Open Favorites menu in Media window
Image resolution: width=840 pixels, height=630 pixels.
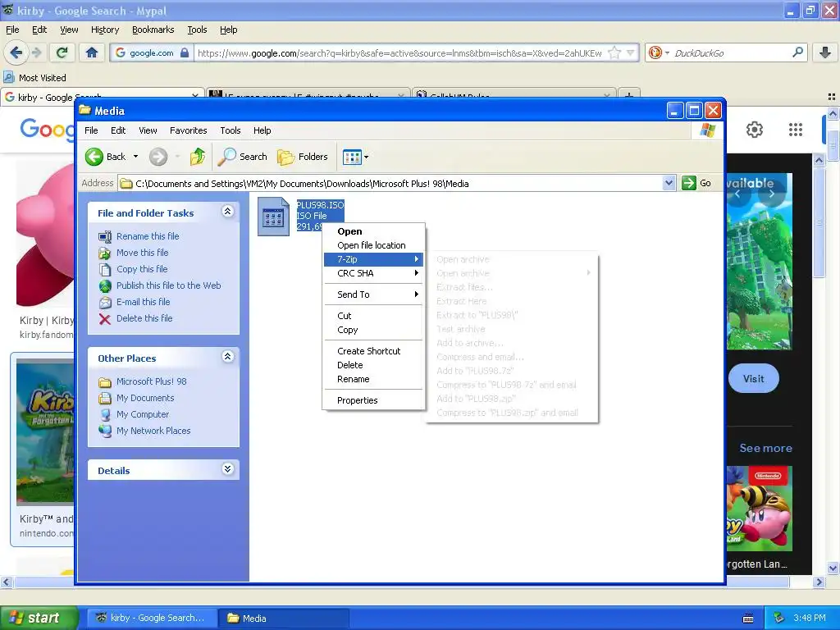tap(188, 130)
